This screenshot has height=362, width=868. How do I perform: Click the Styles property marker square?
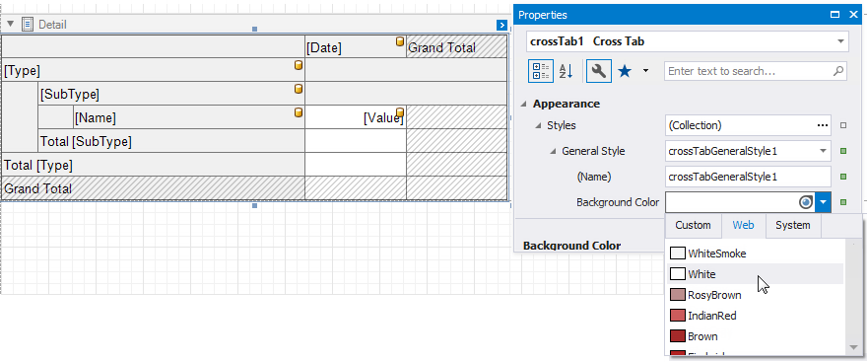pyautogui.click(x=843, y=126)
